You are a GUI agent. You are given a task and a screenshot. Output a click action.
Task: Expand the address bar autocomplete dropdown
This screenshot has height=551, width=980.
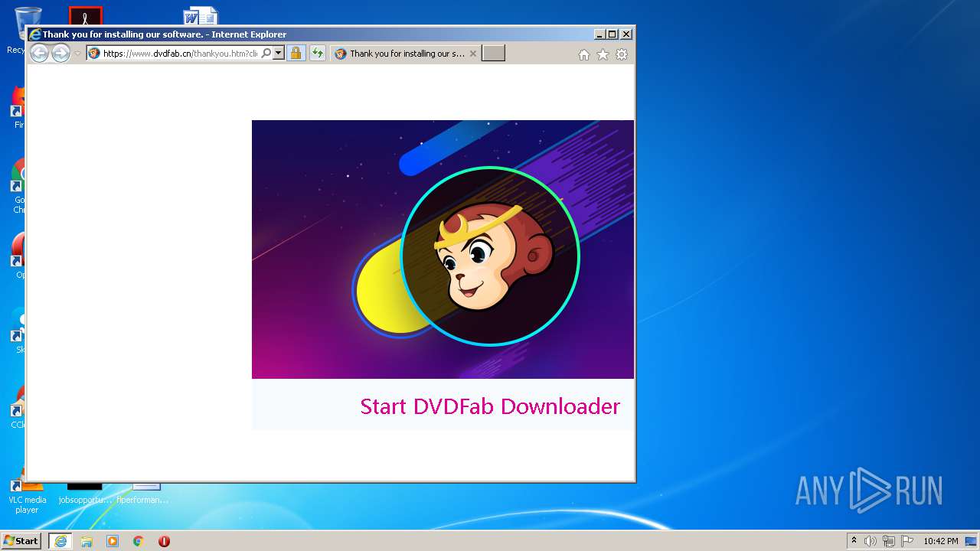pyautogui.click(x=278, y=54)
